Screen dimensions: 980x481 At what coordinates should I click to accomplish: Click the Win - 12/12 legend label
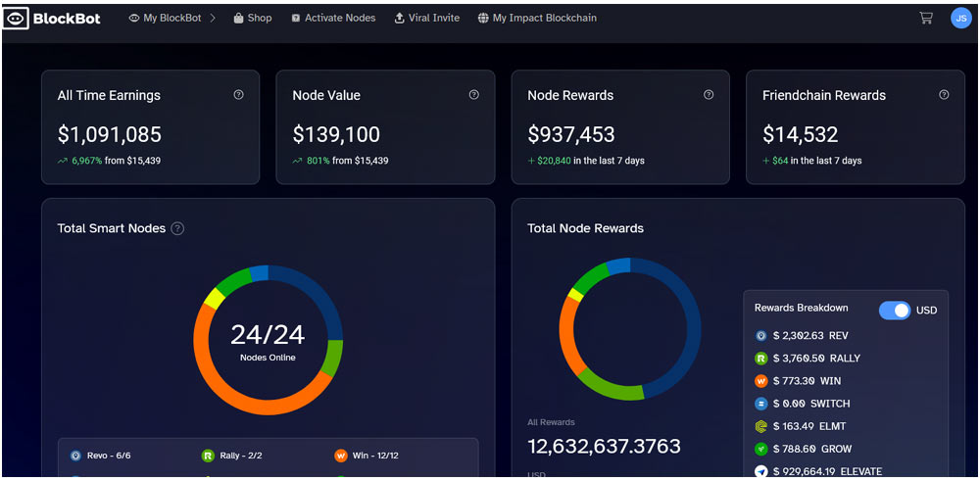[375, 456]
